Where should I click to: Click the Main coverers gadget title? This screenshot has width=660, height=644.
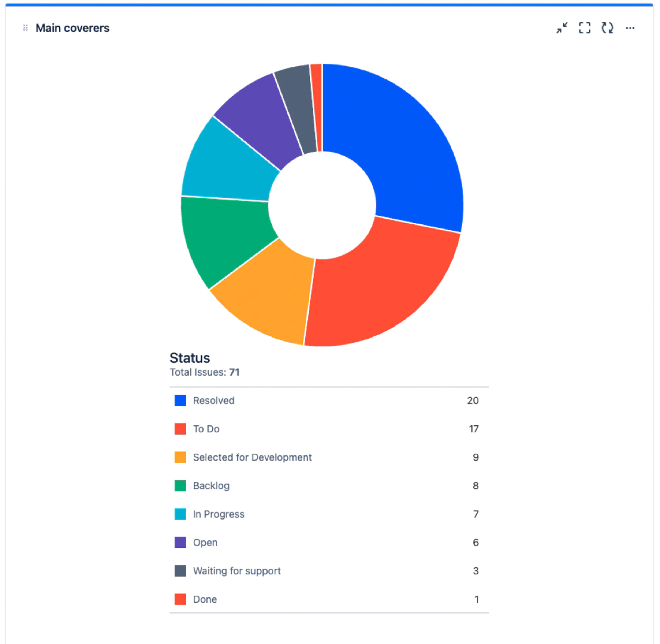point(72,28)
